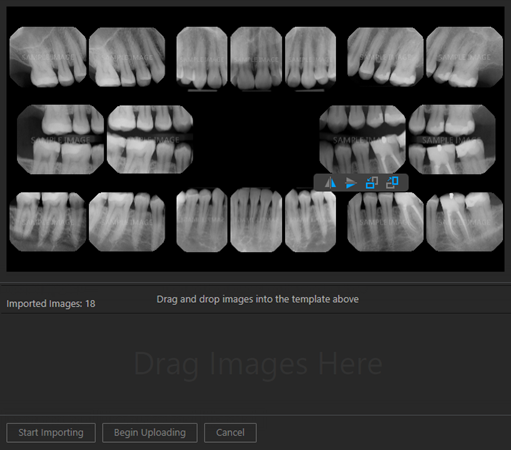511x450 pixels.
Task: Select the center upper incisor X-ray
Action: (256, 58)
